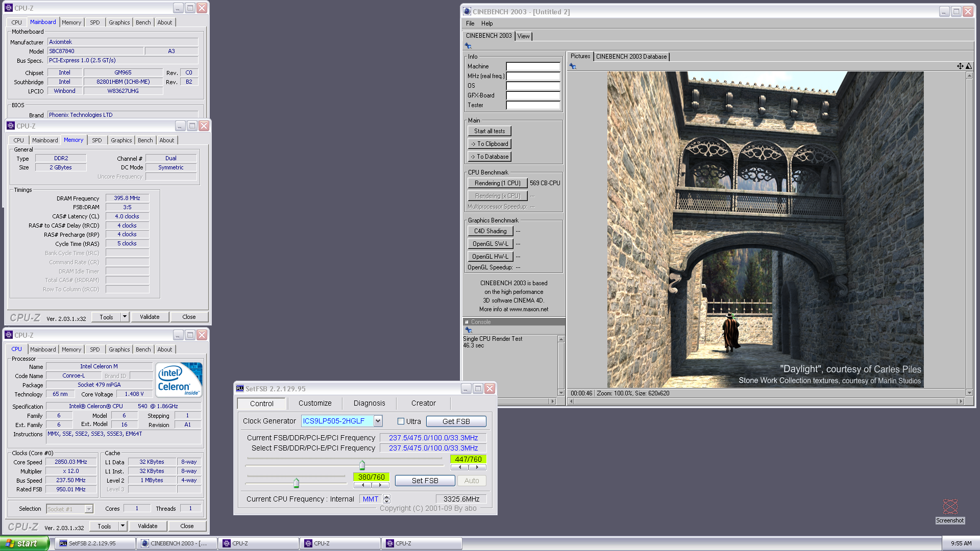
Task: Open the Clock Generator dropdown
Action: 378,421
